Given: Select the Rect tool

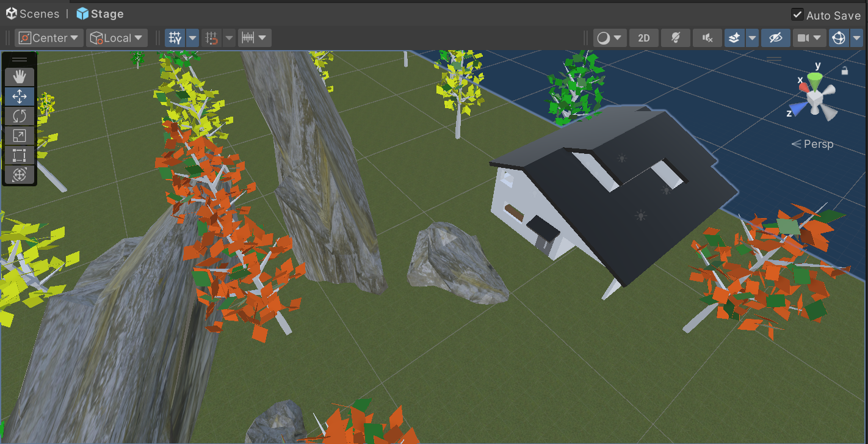Looking at the screenshot, I should [x=20, y=155].
